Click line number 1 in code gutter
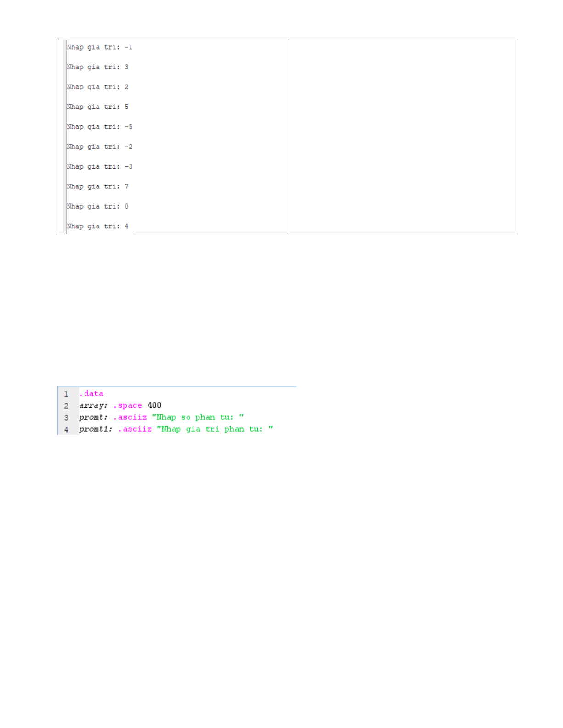This screenshot has height=728, width=563. point(66,394)
